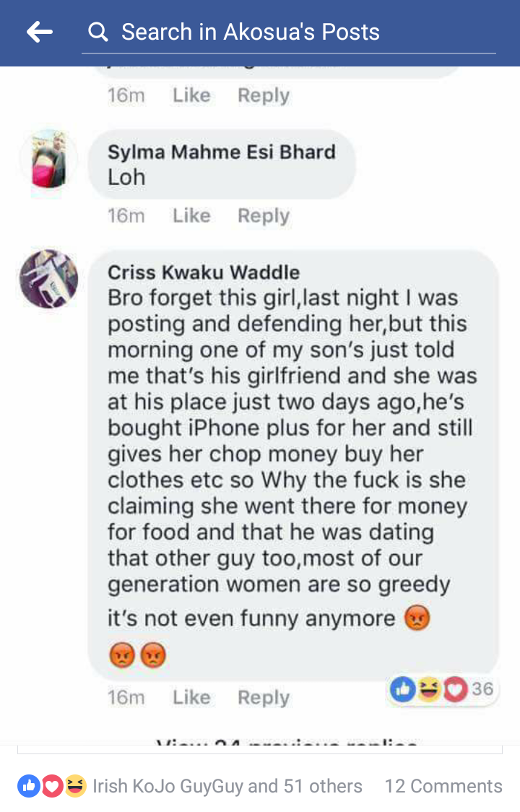This screenshot has height=812, width=520.
Task: Reply to the top partially hidden comment
Action: (x=264, y=95)
